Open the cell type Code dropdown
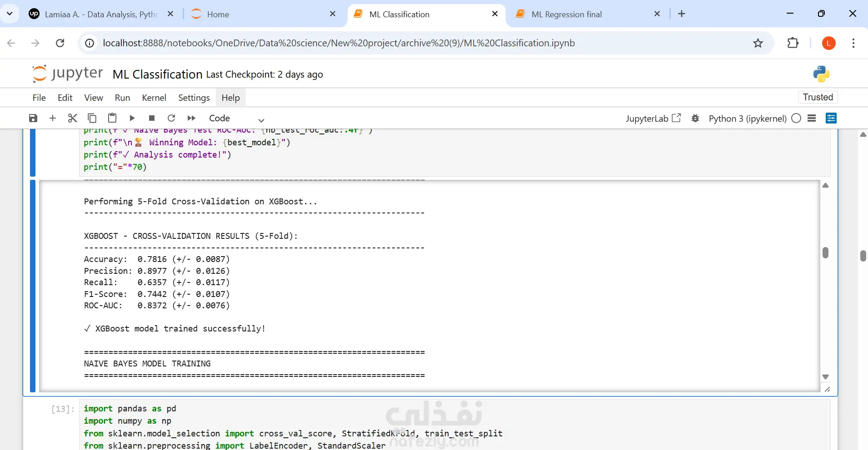This screenshot has height=450, width=868. tap(236, 119)
